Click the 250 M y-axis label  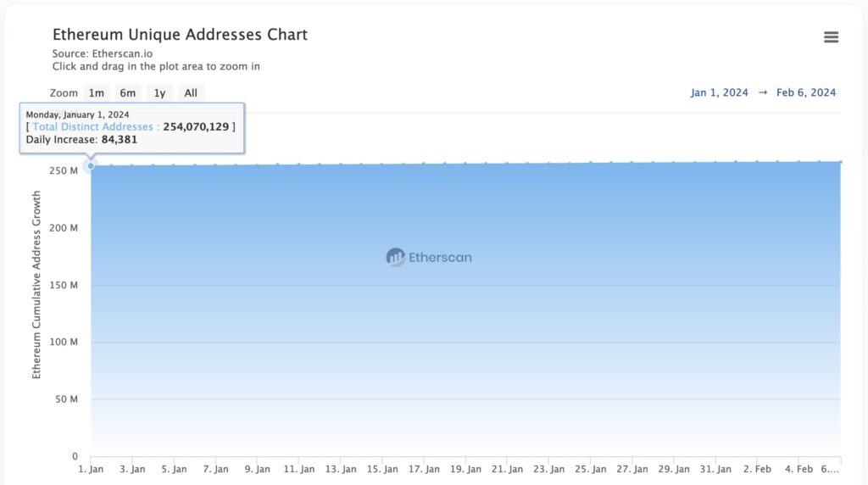click(x=64, y=170)
